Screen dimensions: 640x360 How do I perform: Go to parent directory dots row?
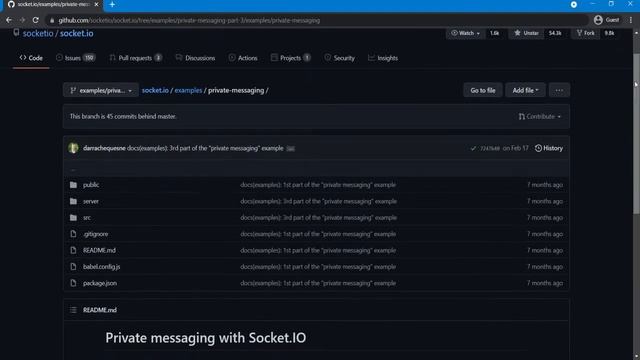tap(316, 169)
